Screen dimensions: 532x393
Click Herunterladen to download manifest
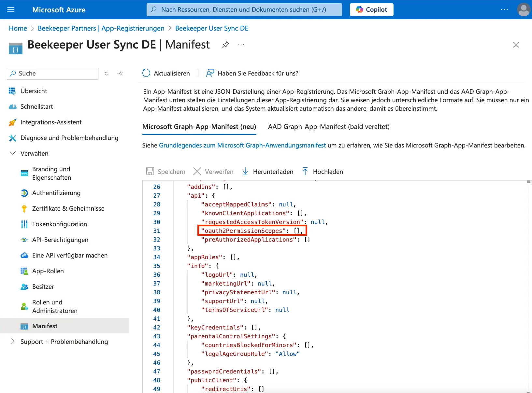coord(267,172)
